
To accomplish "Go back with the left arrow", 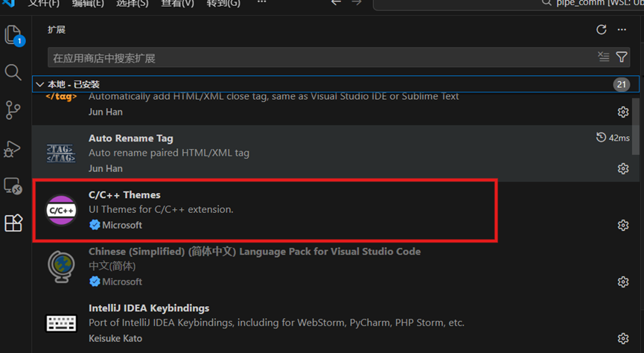I will tap(336, 2).
